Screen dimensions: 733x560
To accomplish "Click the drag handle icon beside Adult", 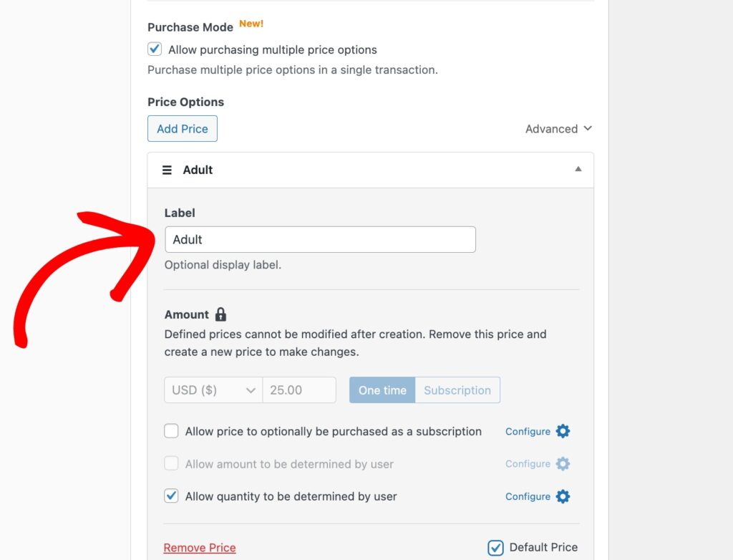I will pyautogui.click(x=167, y=170).
